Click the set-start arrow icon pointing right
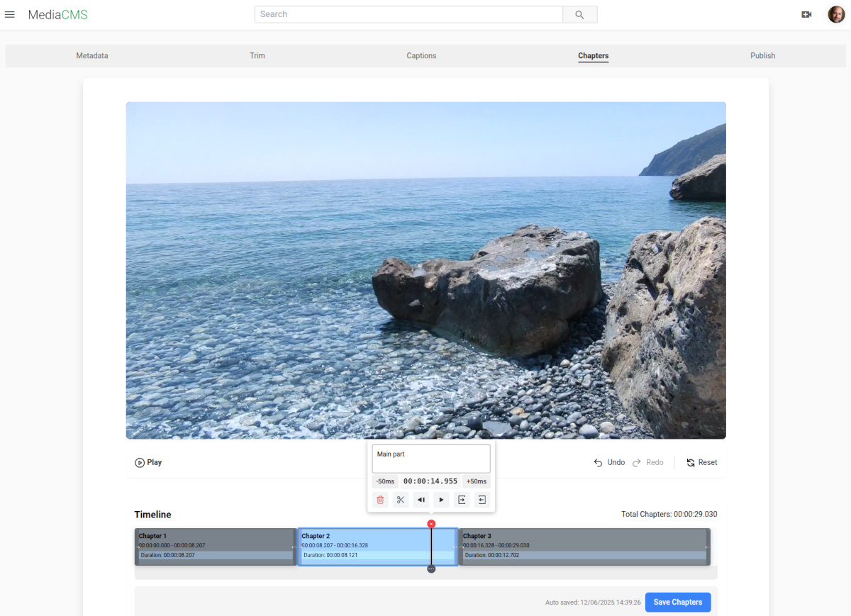The image size is (851, 616). pyautogui.click(x=462, y=500)
